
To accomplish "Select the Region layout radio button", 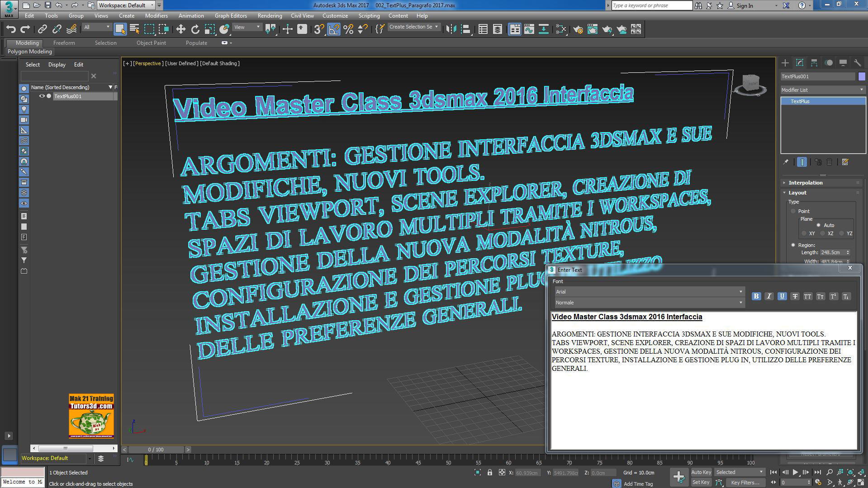I will coord(793,245).
